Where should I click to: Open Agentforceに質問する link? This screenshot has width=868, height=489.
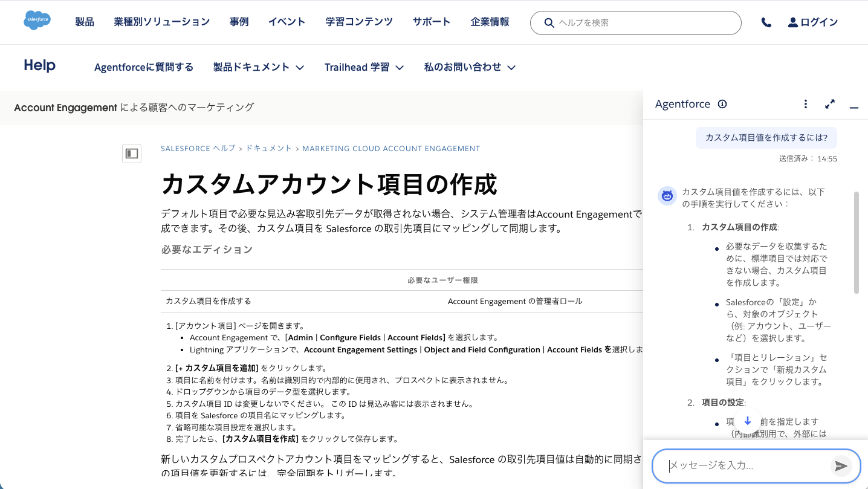click(144, 67)
